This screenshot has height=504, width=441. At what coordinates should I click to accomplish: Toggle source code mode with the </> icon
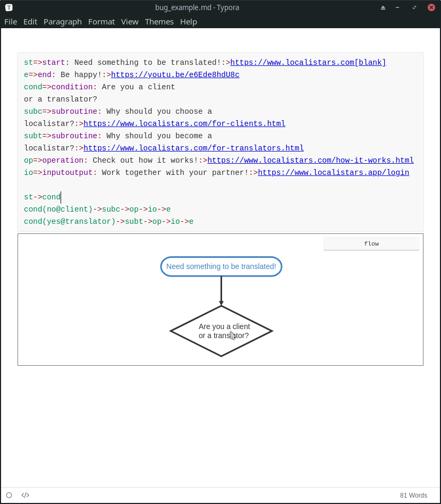click(x=25, y=495)
